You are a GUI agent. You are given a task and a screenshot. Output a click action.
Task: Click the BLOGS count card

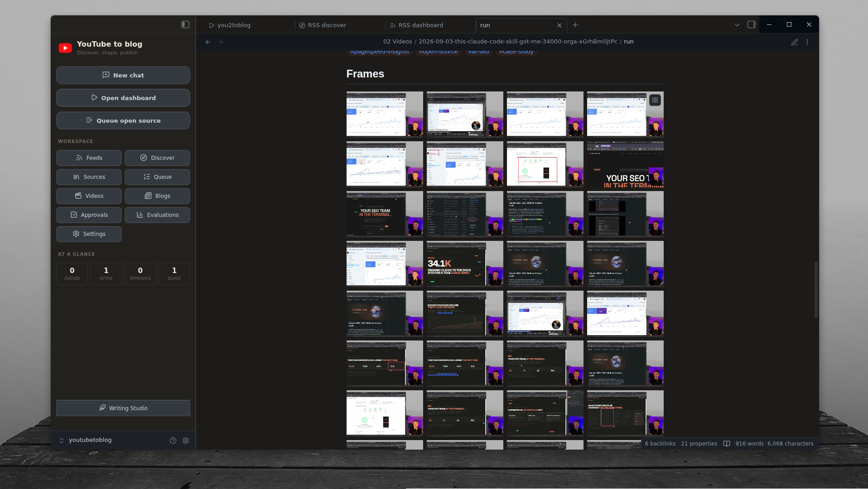coord(174,274)
